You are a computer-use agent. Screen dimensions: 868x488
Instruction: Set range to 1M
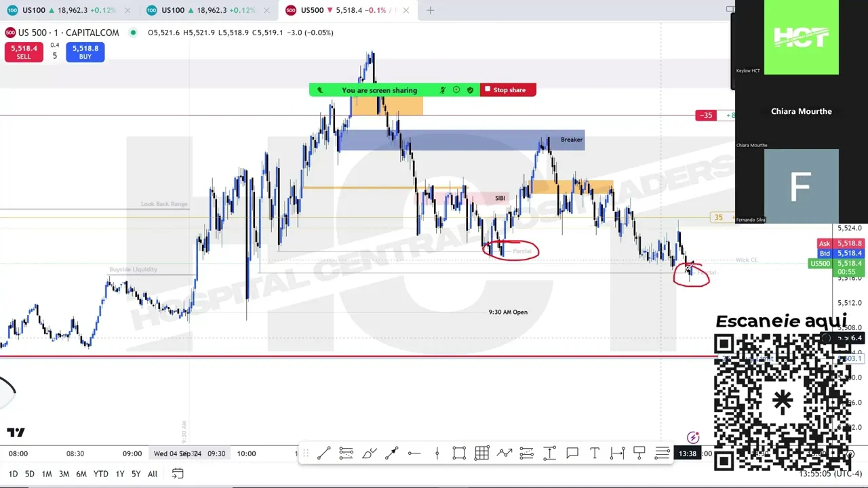click(x=47, y=474)
